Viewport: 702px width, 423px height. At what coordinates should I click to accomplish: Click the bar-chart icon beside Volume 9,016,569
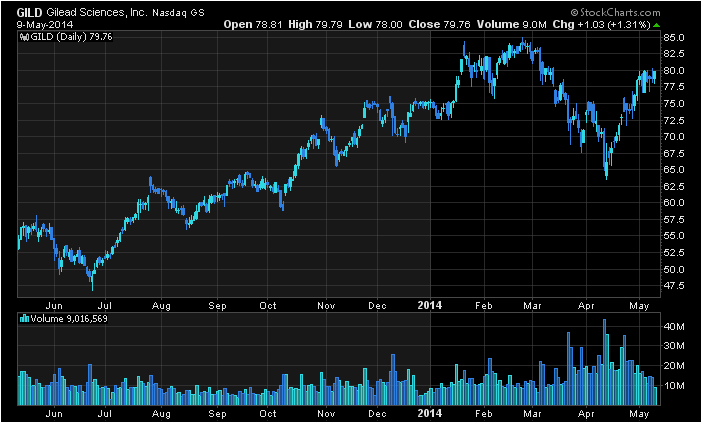pyautogui.click(x=24, y=319)
